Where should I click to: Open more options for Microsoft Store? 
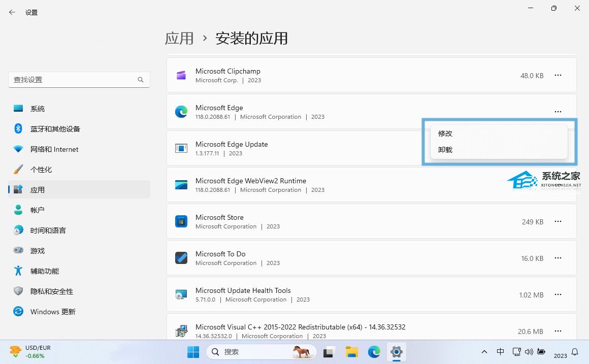tap(558, 221)
